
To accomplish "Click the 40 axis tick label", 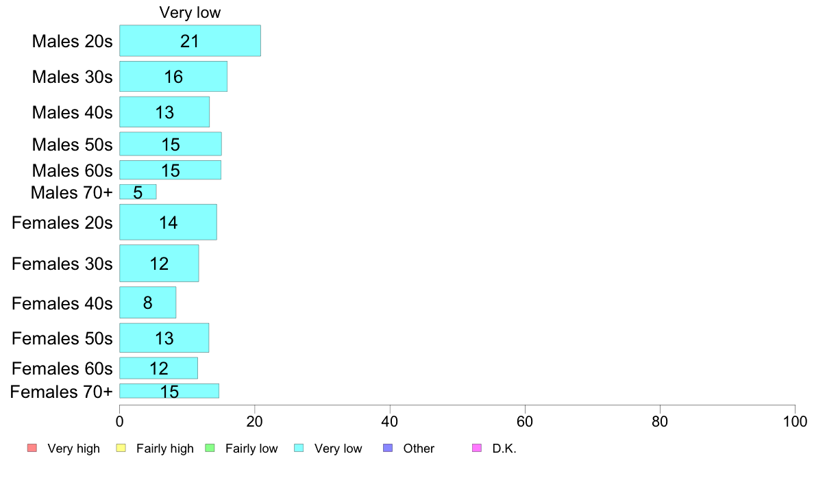I will point(389,421).
